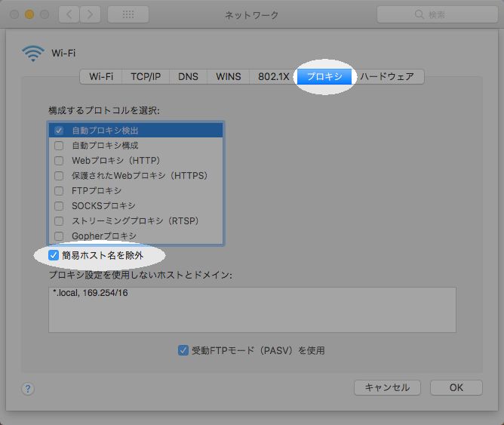Image resolution: width=504 pixels, height=425 pixels.
Task: Enable Gopherプロキシ checkbox
Action: (x=59, y=236)
